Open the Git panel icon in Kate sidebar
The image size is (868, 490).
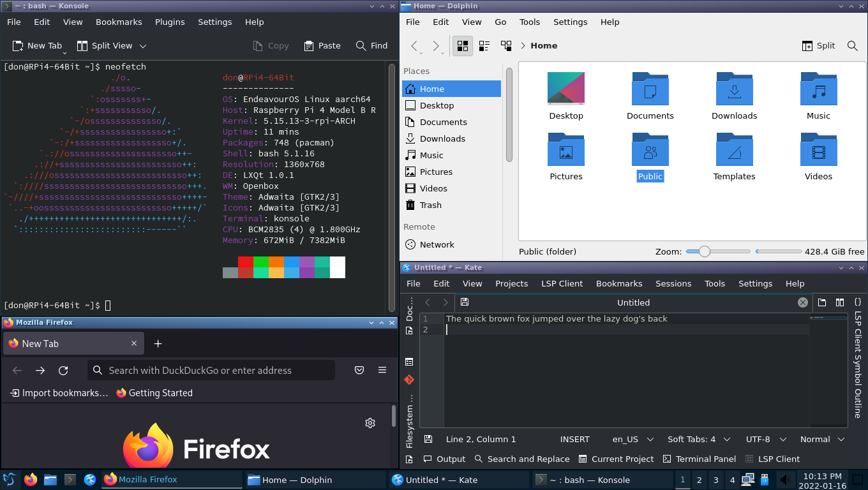(409, 380)
